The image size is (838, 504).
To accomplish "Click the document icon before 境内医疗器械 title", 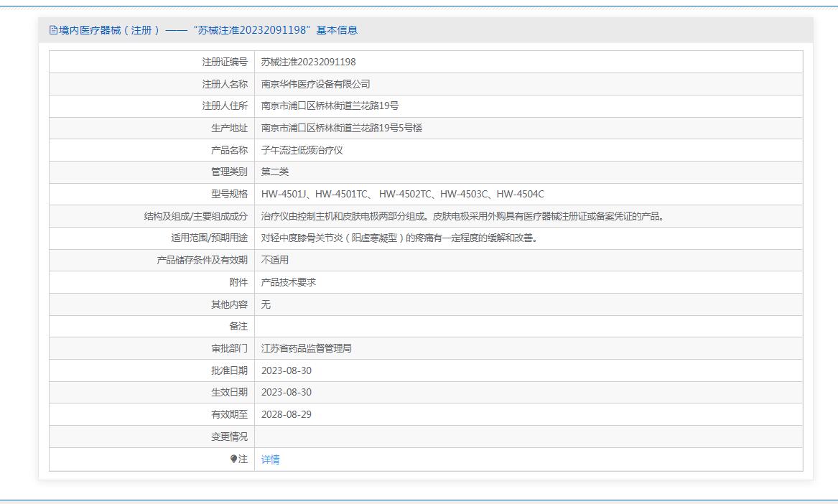I will 53,30.
